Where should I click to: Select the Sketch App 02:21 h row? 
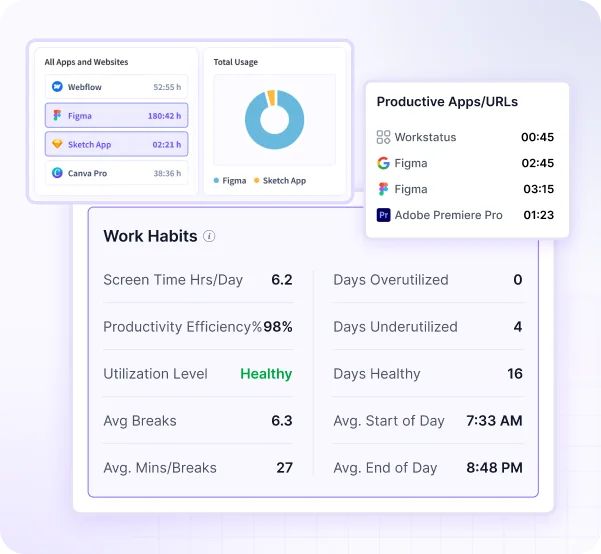click(117, 144)
